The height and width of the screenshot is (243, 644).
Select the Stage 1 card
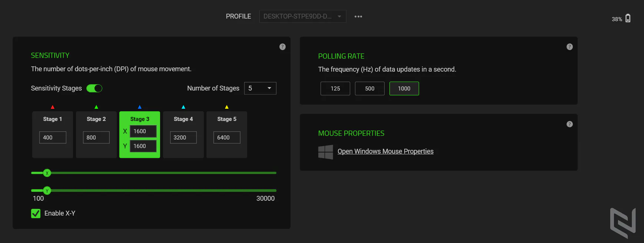[53, 135]
